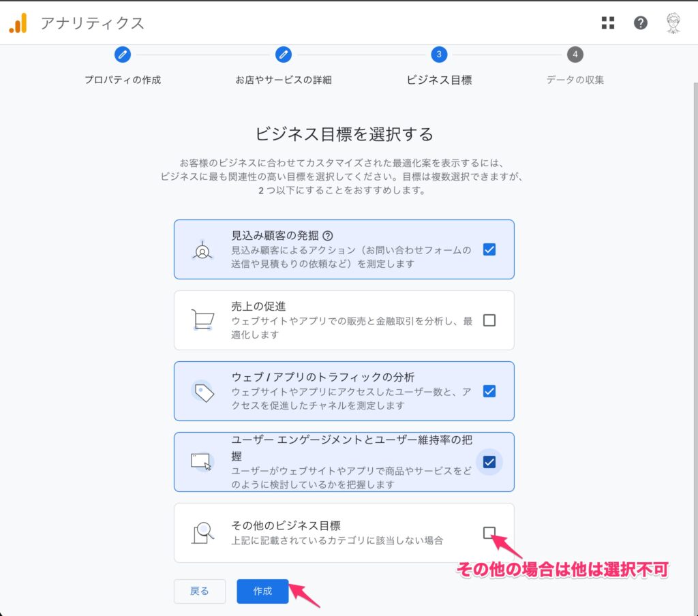The image size is (698, 616).
Task: Click the shopping cart icon for 売上の促進
Action: (x=202, y=320)
